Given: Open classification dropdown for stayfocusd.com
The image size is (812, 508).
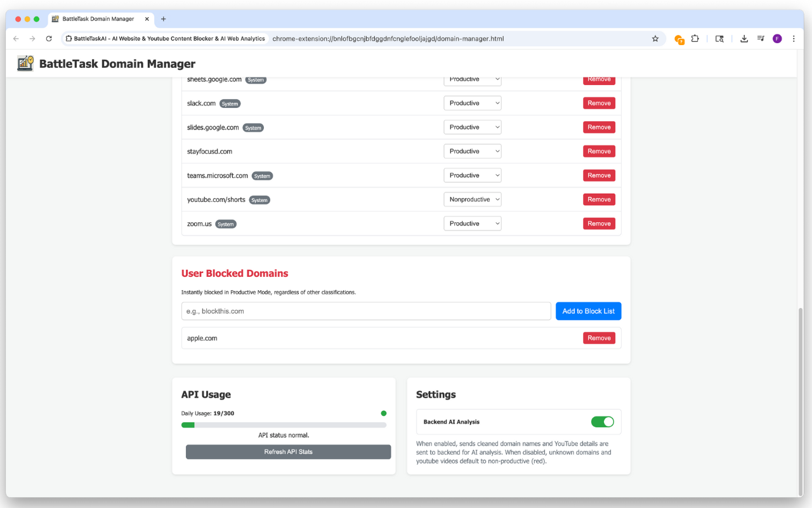Looking at the screenshot, I should click(x=473, y=151).
